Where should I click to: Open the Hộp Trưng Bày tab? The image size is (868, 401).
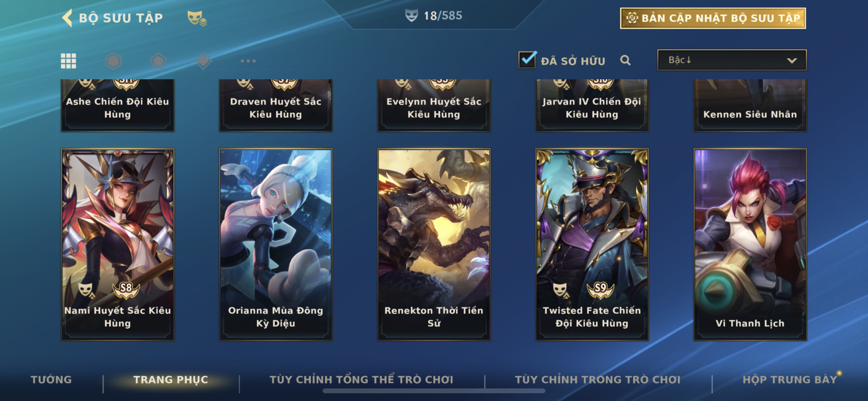[x=790, y=379]
